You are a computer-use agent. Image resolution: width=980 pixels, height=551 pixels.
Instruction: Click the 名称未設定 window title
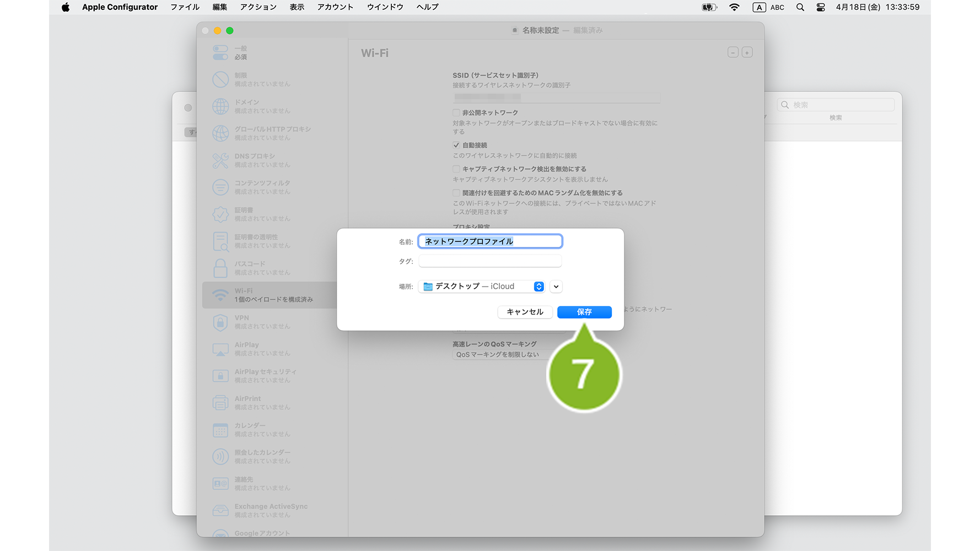point(540,30)
